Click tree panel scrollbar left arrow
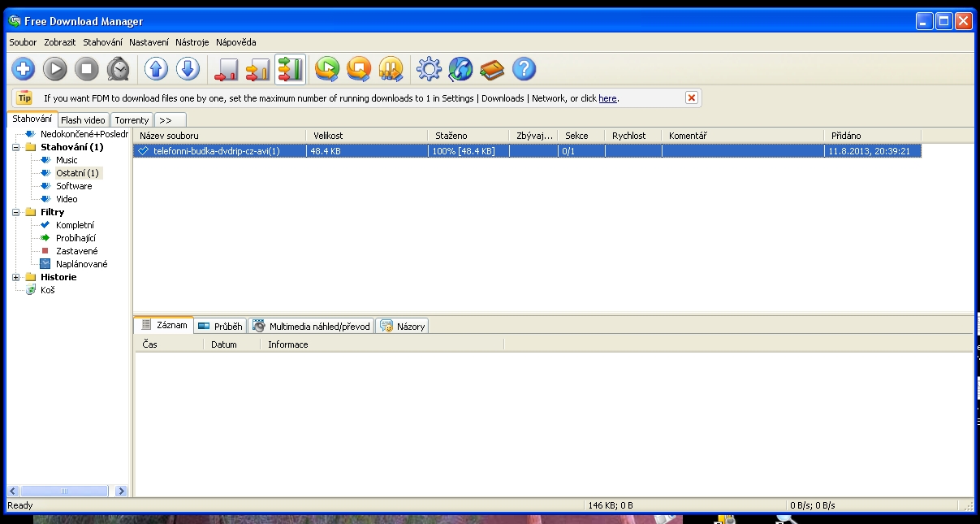This screenshot has height=524, width=980. [x=13, y=491]
